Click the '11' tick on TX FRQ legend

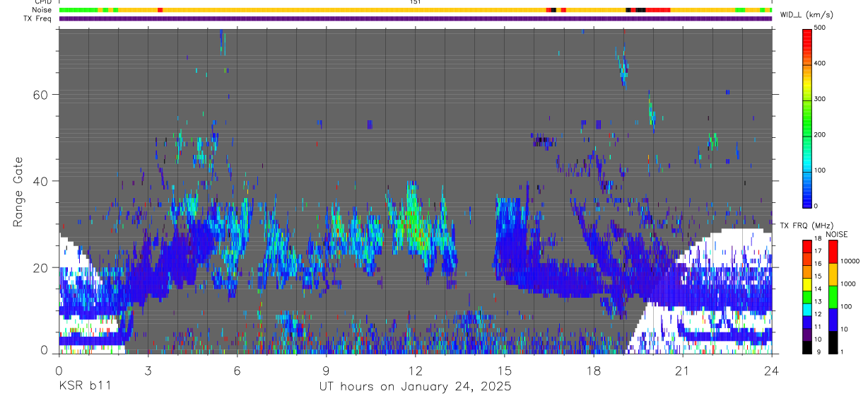point(817,327)
